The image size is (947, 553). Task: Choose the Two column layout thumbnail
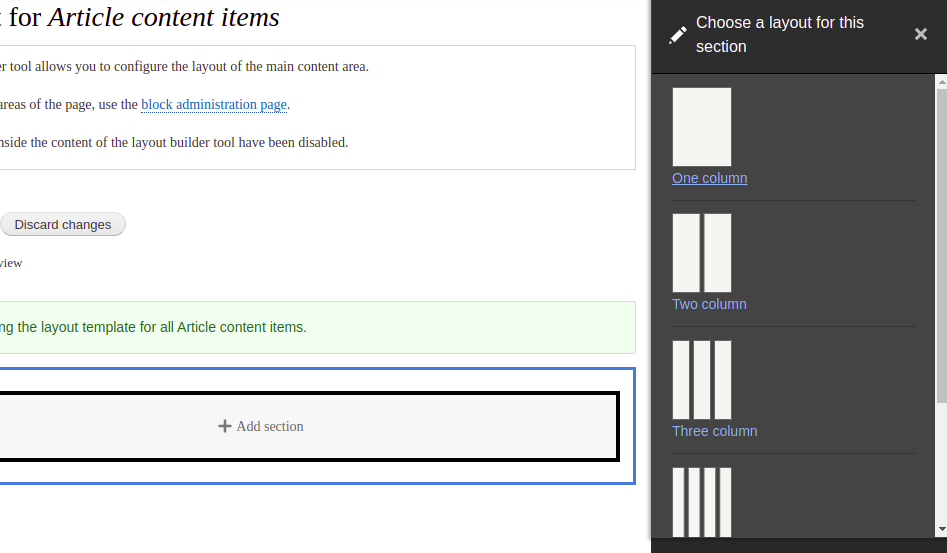pos(702,253)
